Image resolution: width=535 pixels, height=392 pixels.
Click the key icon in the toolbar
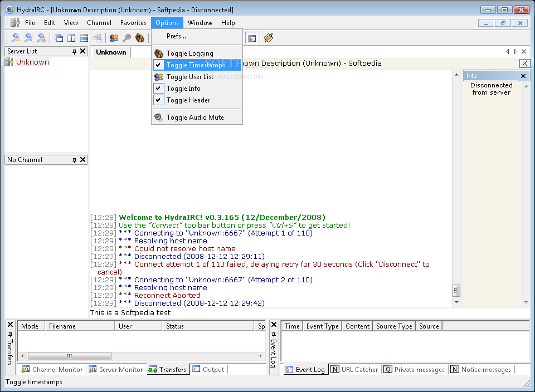(x=127, y=38)
